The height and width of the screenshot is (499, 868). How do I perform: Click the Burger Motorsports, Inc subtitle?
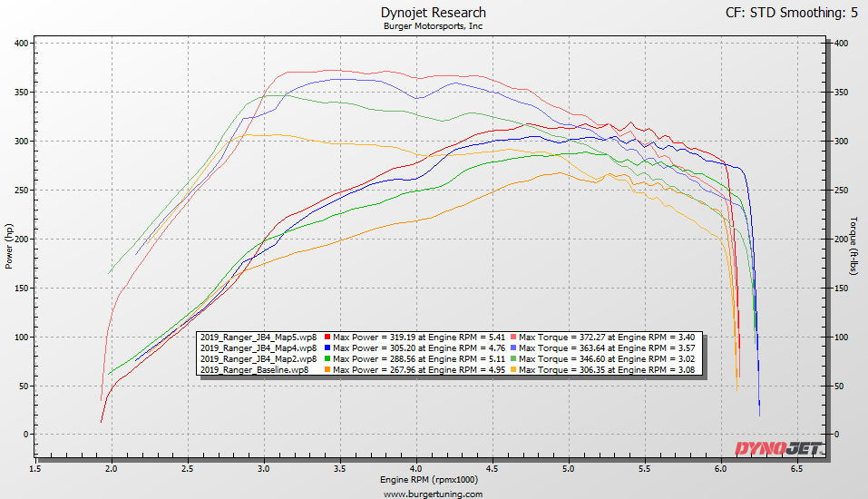coord(434,26)
